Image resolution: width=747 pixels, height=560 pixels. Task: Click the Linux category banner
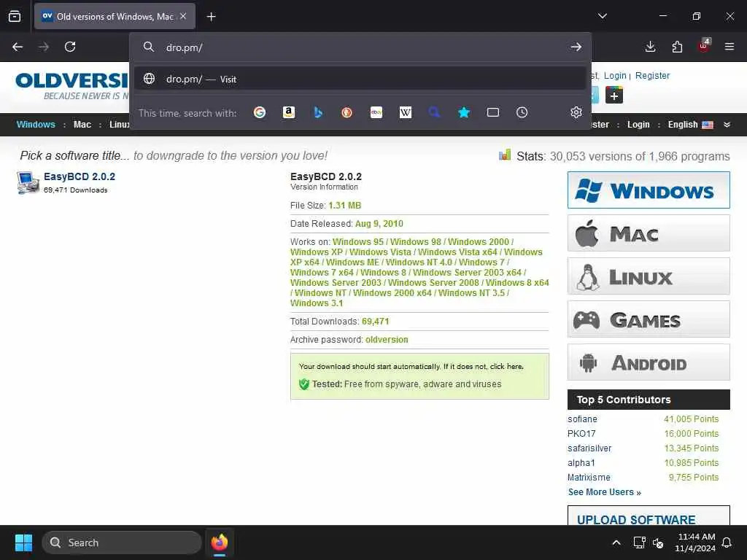point(649,276)
